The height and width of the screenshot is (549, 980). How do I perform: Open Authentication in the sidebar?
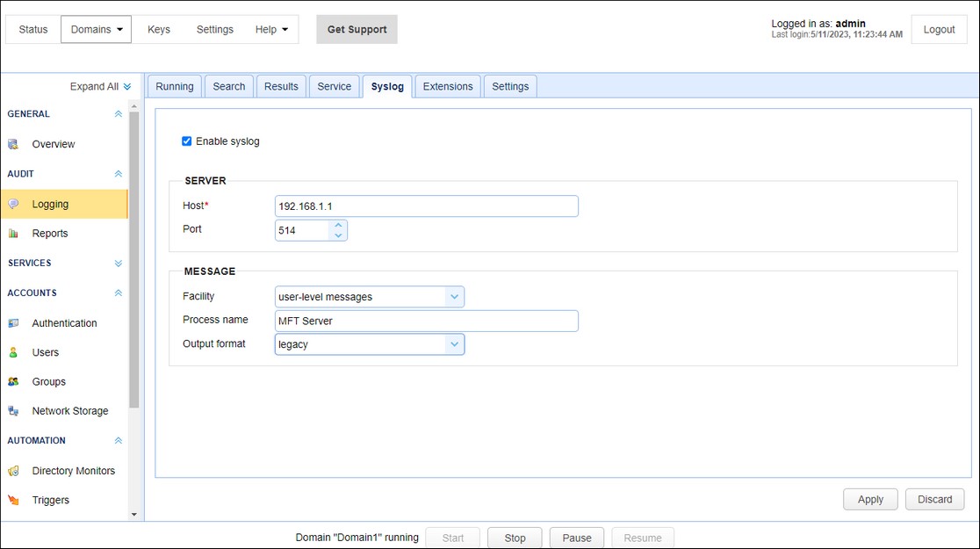click(x=64, y=323)
